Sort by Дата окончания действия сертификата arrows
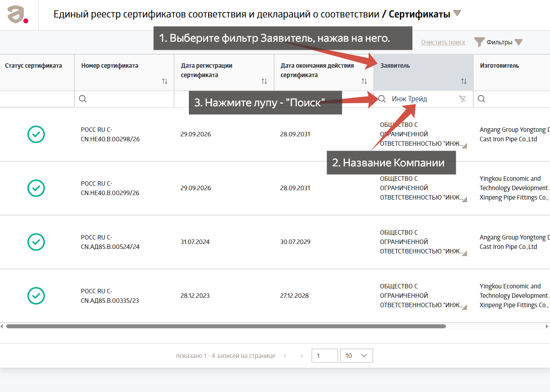This screenshot has height=392, width=550. tap(364, 81)
